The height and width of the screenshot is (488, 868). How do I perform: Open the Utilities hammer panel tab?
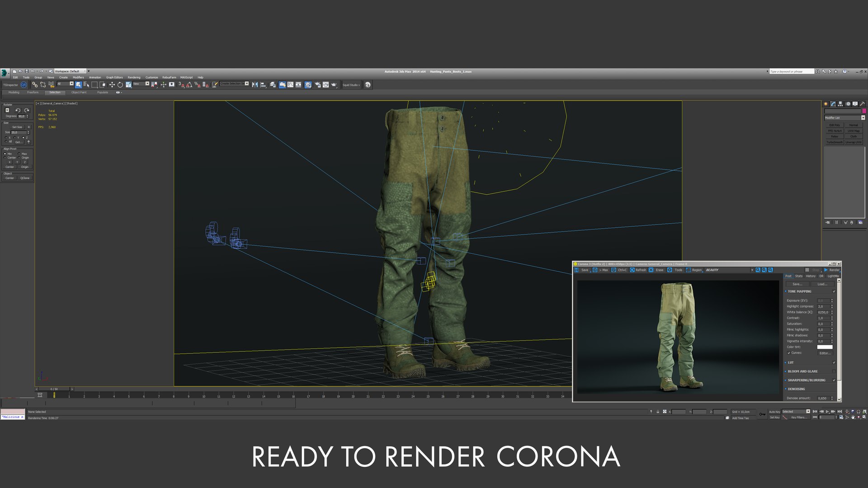coord(862,104)
